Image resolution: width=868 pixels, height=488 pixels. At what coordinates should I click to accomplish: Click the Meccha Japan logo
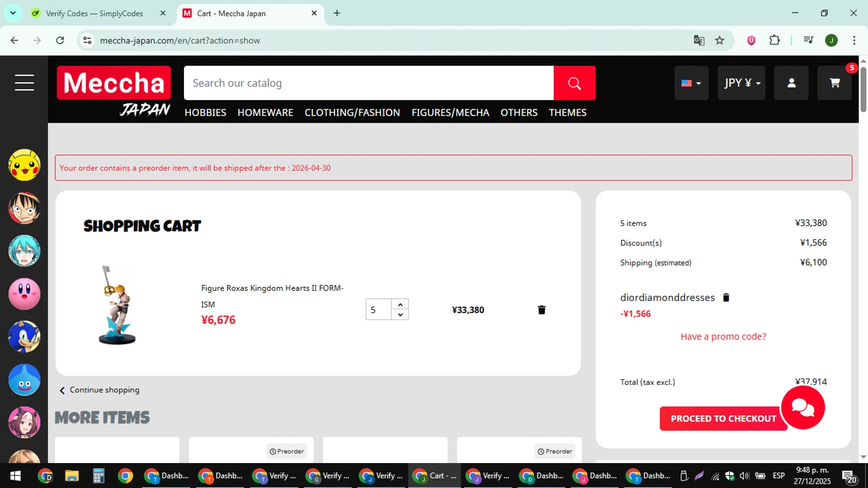click(x=114, y=91)
